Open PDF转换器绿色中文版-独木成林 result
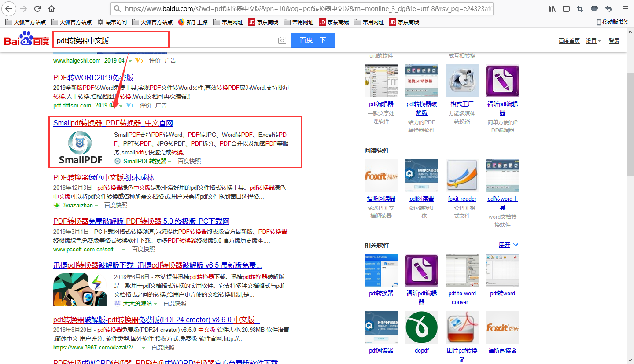Screen dimensions: 634x364 [104, 177]
